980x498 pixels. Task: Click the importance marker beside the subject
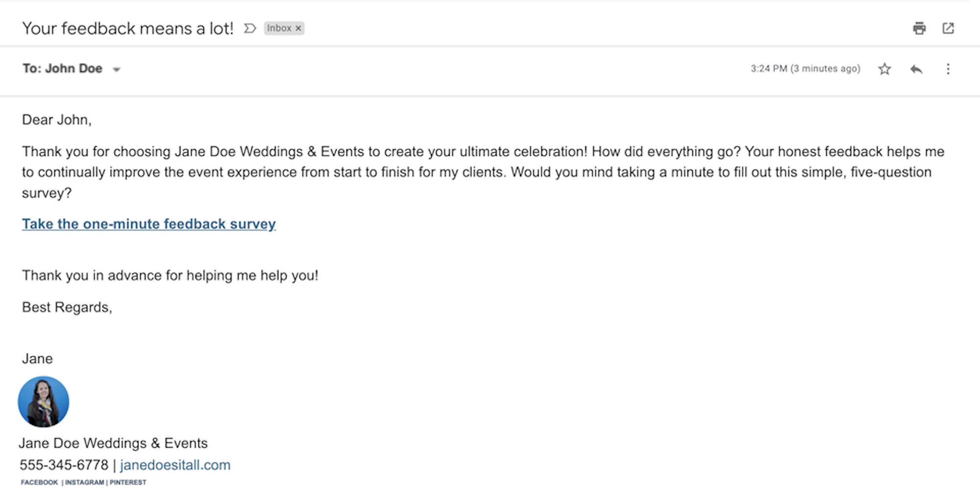250,28
